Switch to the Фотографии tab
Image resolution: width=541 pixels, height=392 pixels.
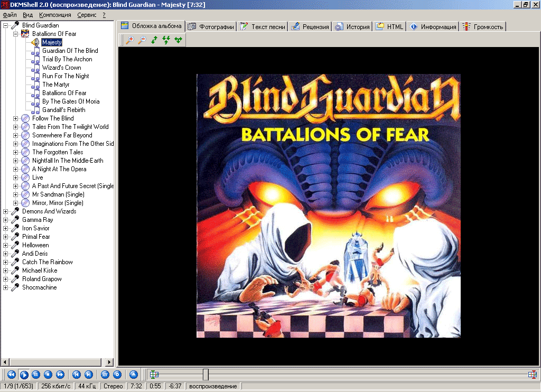pos(211,26)
